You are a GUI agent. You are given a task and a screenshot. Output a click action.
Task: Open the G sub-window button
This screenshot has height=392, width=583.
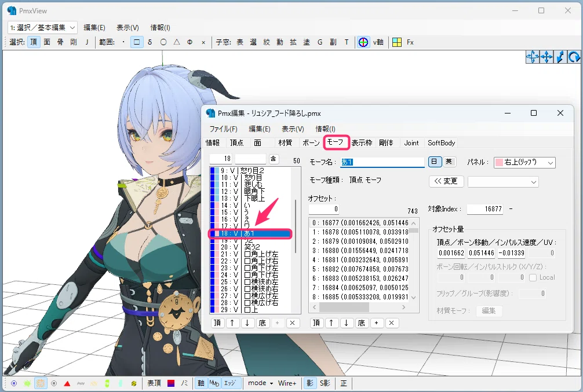tap(320, 42)
